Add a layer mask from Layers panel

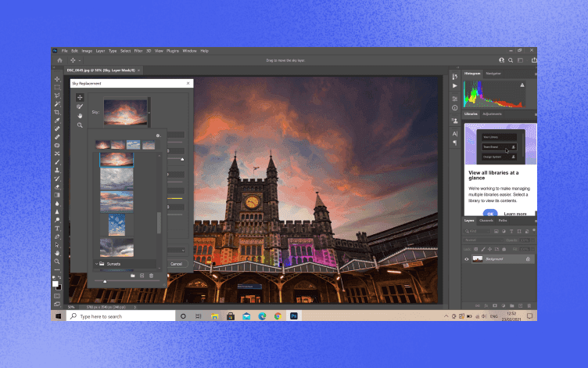point(495,305)
